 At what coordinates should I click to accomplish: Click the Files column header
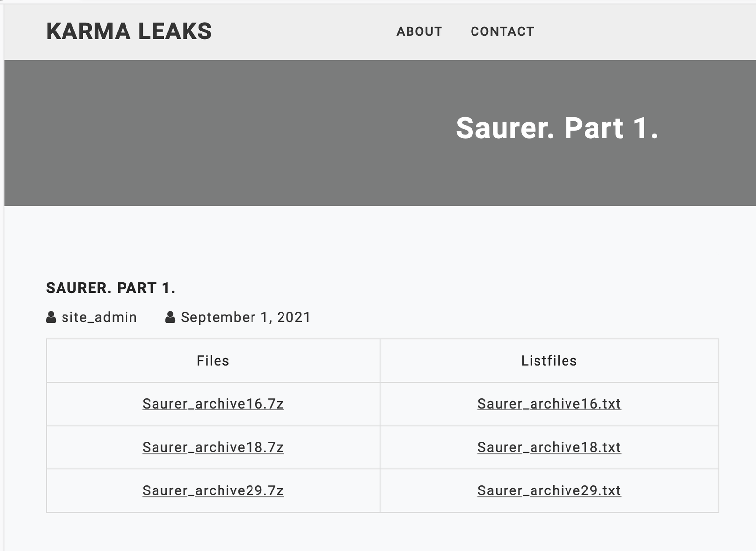click(x=213, y=361)
